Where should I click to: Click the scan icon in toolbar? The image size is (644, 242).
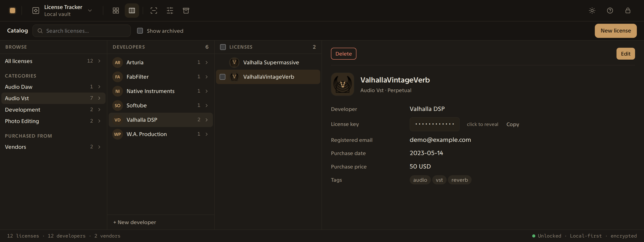154,11
